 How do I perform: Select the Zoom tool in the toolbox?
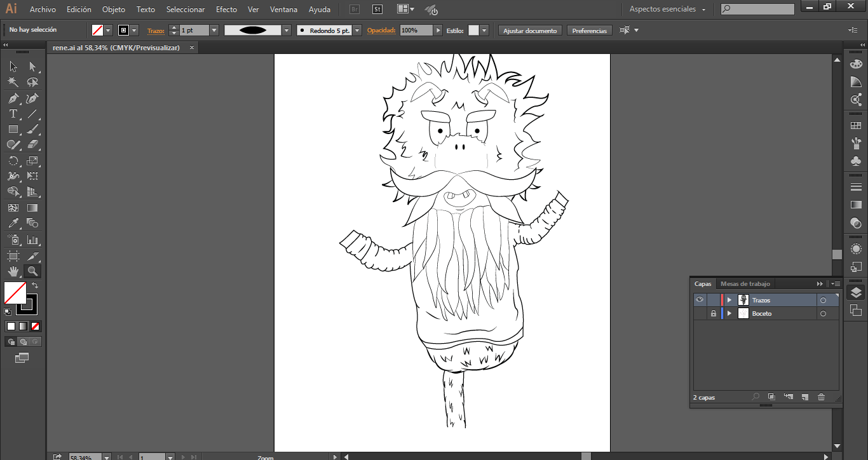click(32, 271)
